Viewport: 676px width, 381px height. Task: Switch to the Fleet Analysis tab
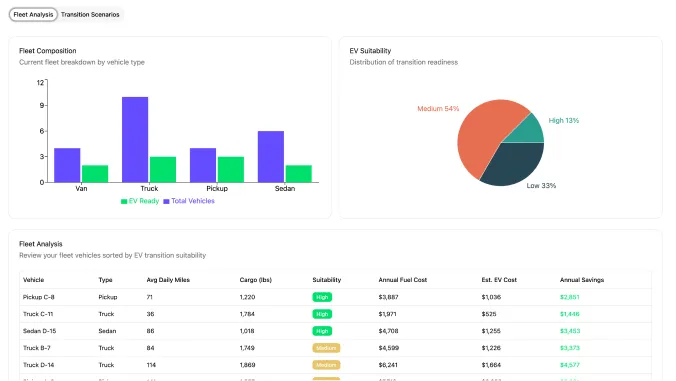tap(33, 14)
